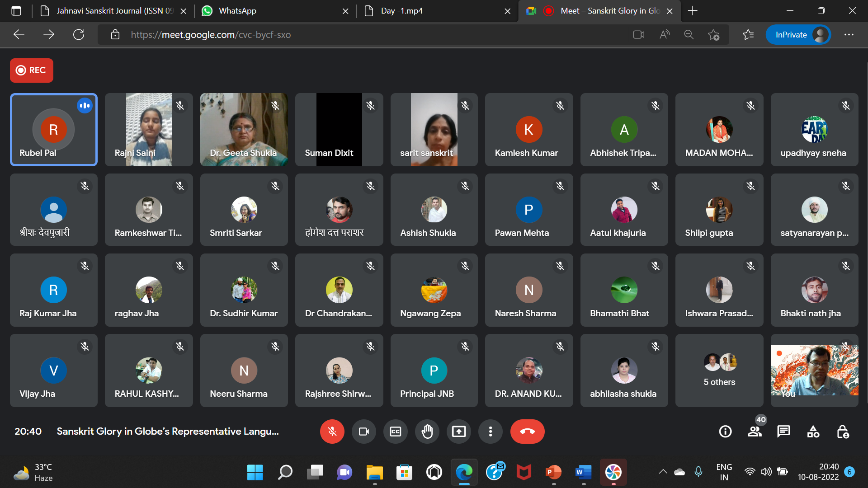This screenshot has width=868, height=488.
Task: Turn on closed captions
Action: tap(395, 432)
